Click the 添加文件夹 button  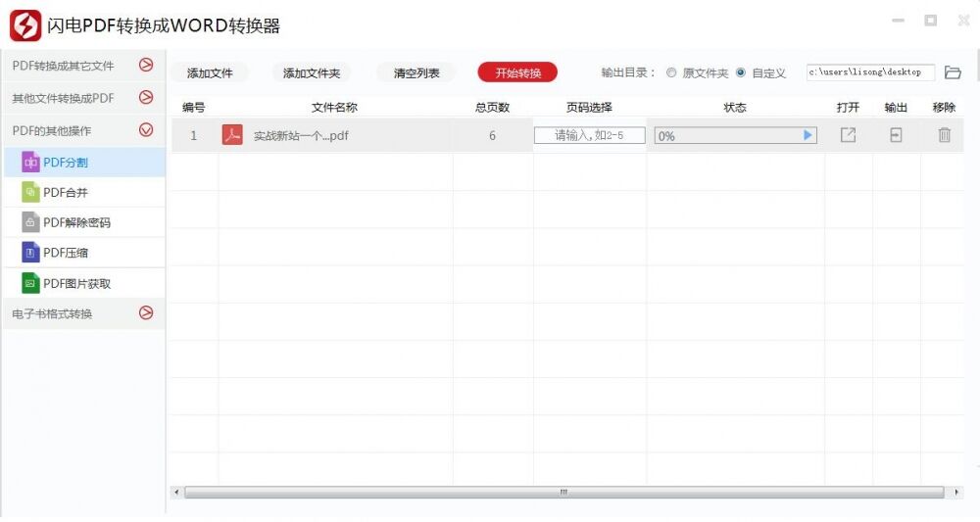[x=312, y=73]
